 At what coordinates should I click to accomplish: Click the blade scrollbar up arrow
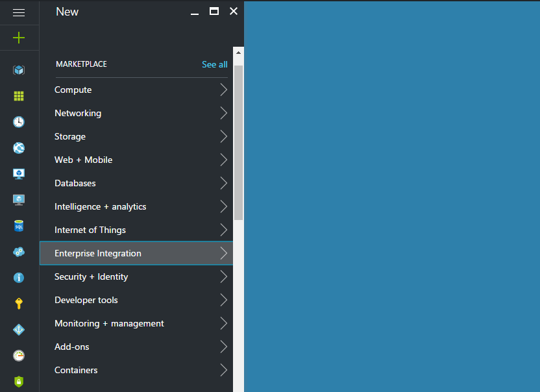coord(238,53)
